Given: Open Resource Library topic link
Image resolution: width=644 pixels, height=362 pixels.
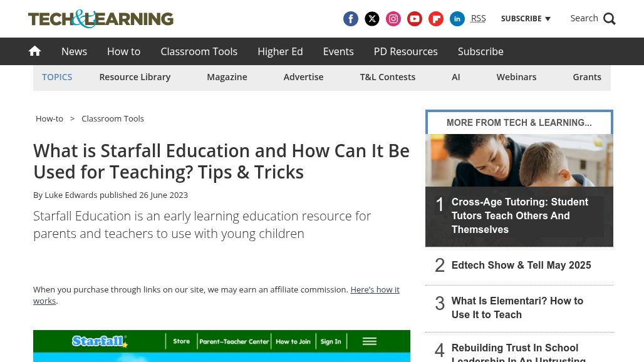Looking at the screenshot, I should click(135, 77).
